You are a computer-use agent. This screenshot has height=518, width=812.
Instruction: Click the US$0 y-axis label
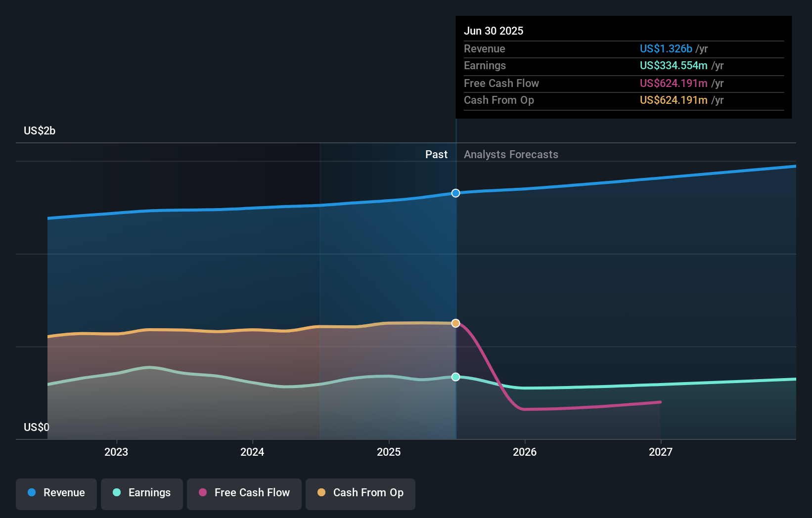point(37,427)
